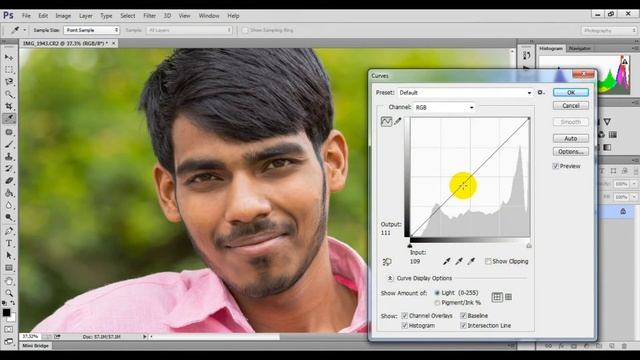Choose edit-points curve mode icon in Curves
The width and height of the screenshot is (640, 360).
386,121
